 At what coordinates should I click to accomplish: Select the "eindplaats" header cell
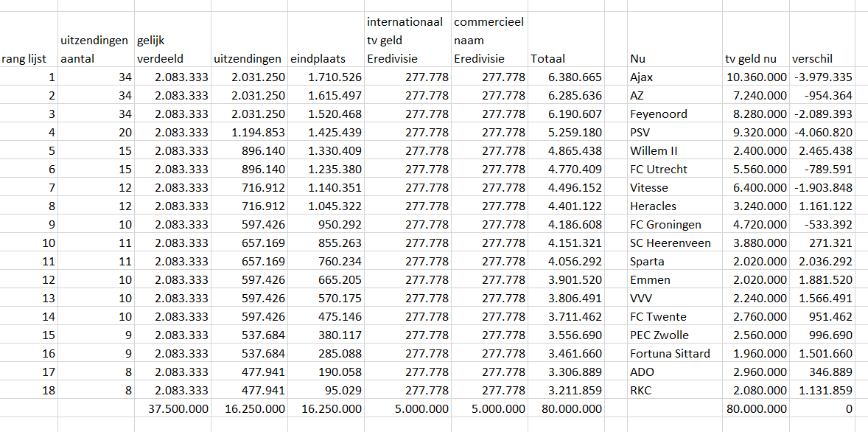pos(326,40)
